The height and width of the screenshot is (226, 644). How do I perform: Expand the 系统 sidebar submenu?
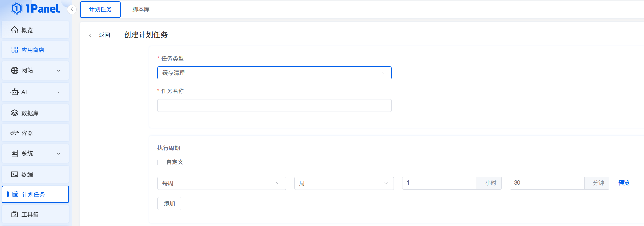click(59, 153)
